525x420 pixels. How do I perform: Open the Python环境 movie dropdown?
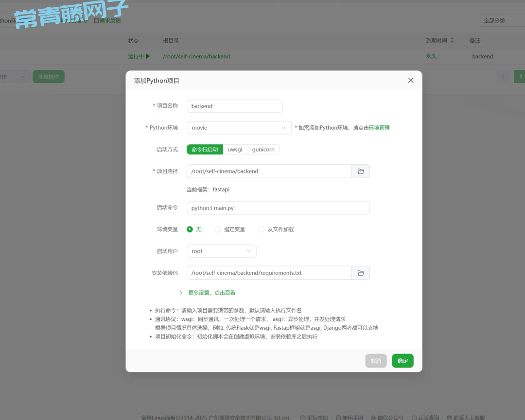point(239,128)
